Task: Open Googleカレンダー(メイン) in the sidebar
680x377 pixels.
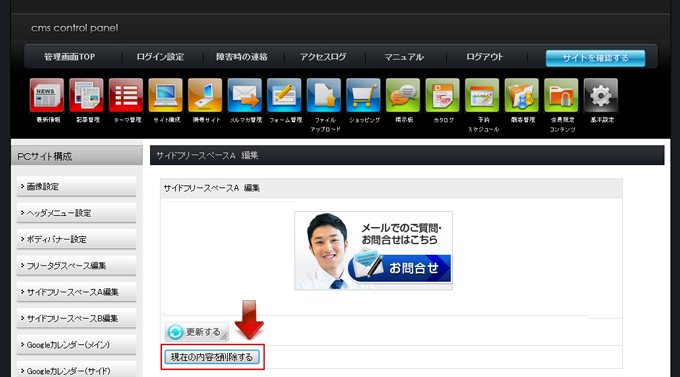Action: point(76,345)
